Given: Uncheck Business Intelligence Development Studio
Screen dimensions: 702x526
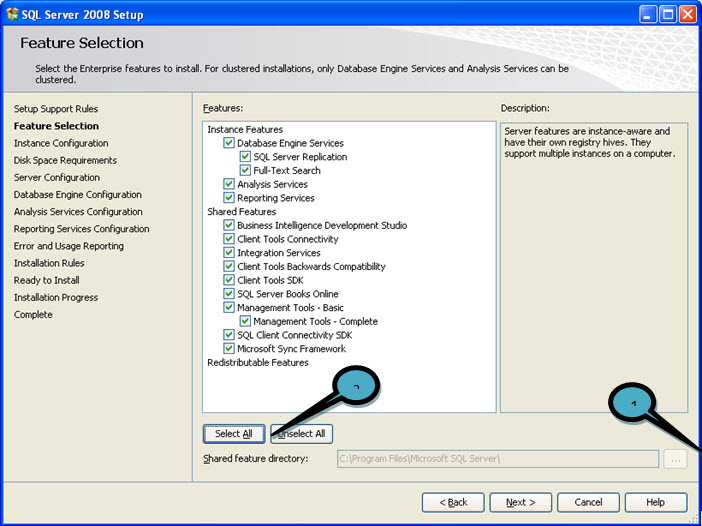Looking at the screenshot, I should 229,225.
